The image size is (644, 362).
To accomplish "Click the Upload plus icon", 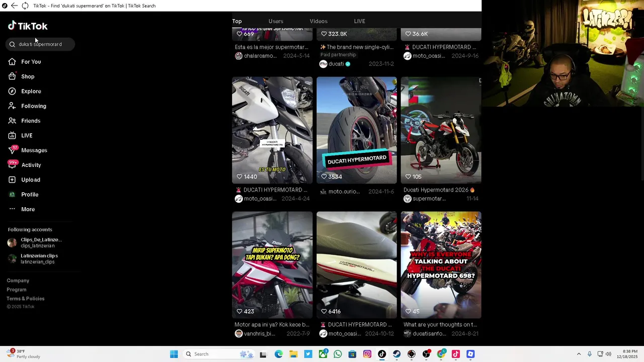I will click(x=12, y=179).
